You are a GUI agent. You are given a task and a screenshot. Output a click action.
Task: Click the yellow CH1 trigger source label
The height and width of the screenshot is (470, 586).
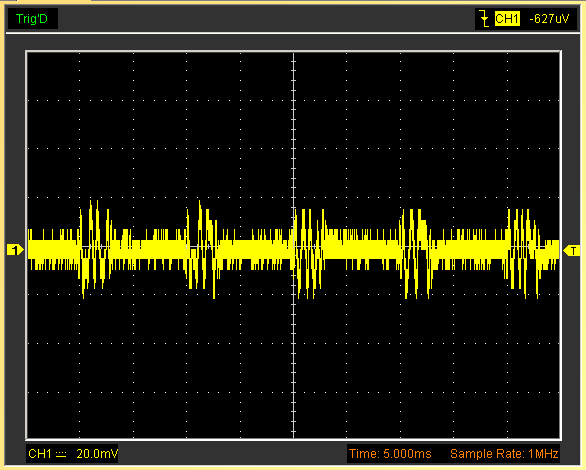pos(507,19)
